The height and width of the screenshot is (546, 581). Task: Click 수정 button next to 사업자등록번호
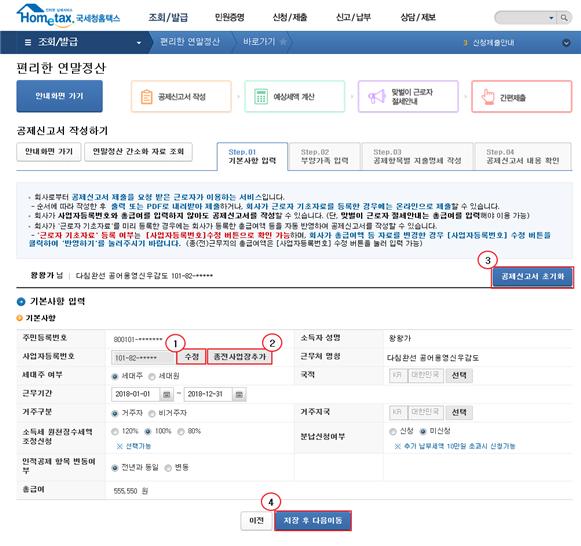192,357
